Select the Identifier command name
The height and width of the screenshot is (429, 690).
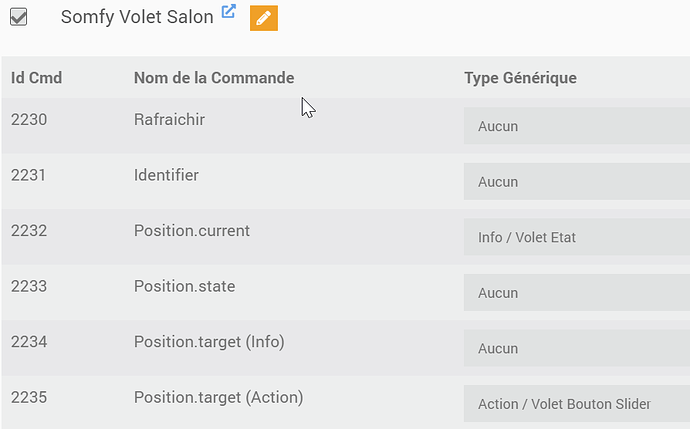166,175
